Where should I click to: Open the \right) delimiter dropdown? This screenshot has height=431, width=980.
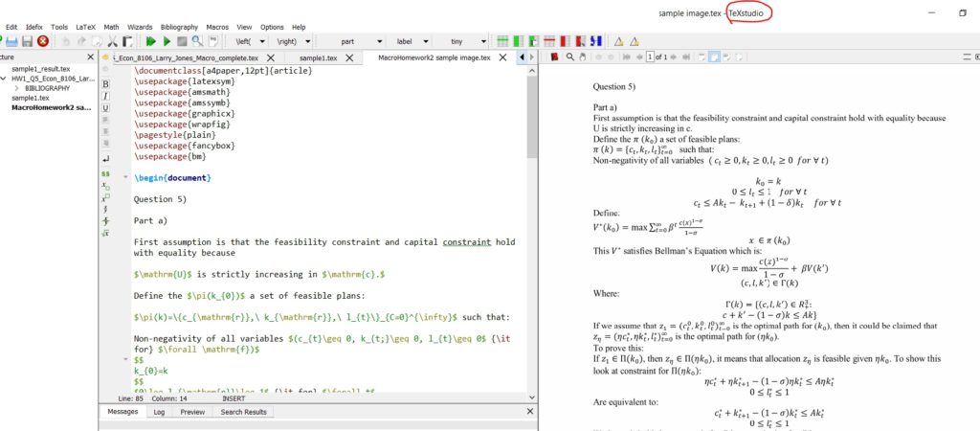308,41
